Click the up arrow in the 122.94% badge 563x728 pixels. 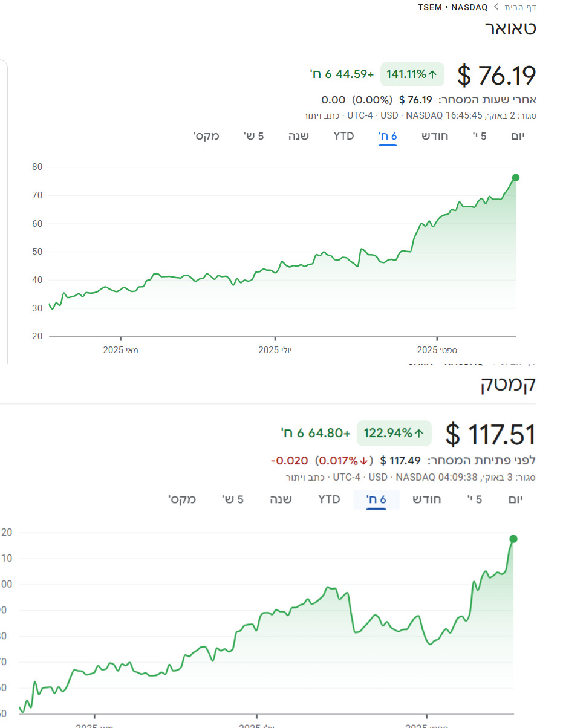point(418,433)
